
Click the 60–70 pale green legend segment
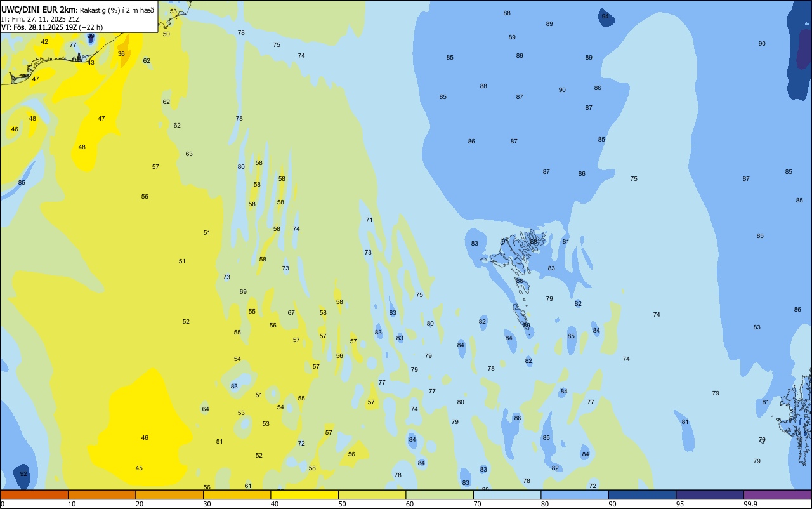coord(440,494)
